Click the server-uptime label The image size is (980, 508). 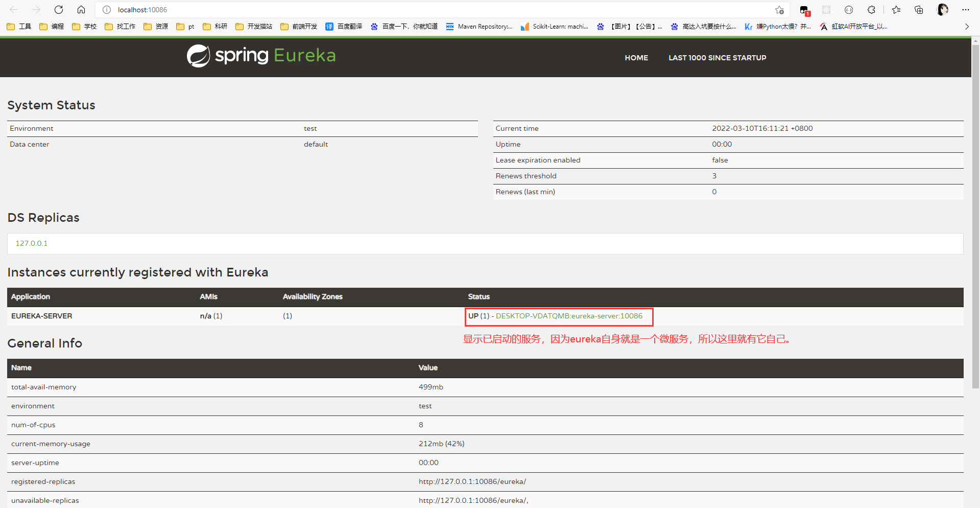[x=35, y=463]
